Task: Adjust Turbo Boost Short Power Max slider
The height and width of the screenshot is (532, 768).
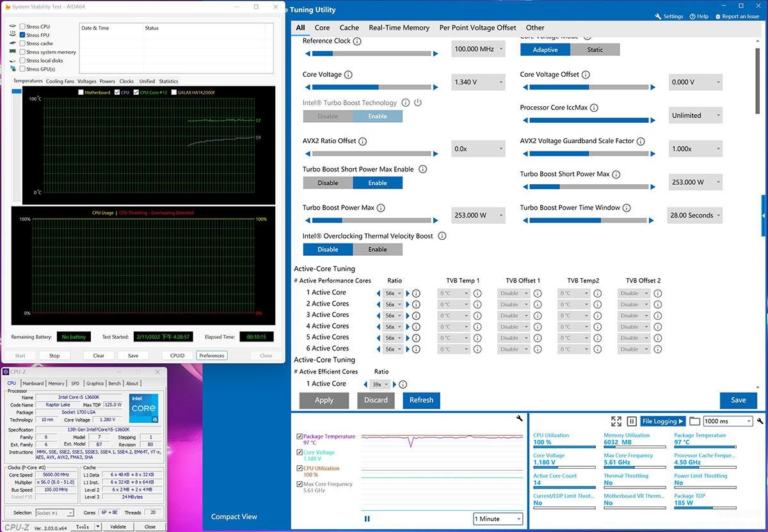Action: (x=589, y=187)
